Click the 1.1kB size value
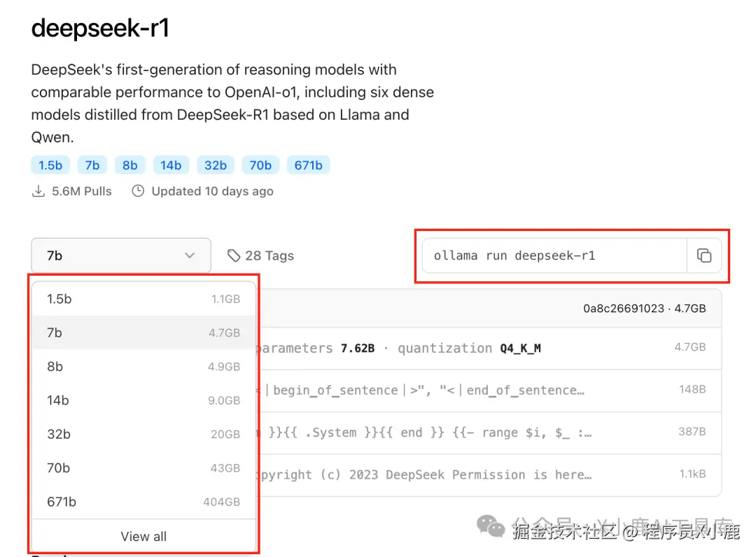756x557 pixels. tap(693, 474)
